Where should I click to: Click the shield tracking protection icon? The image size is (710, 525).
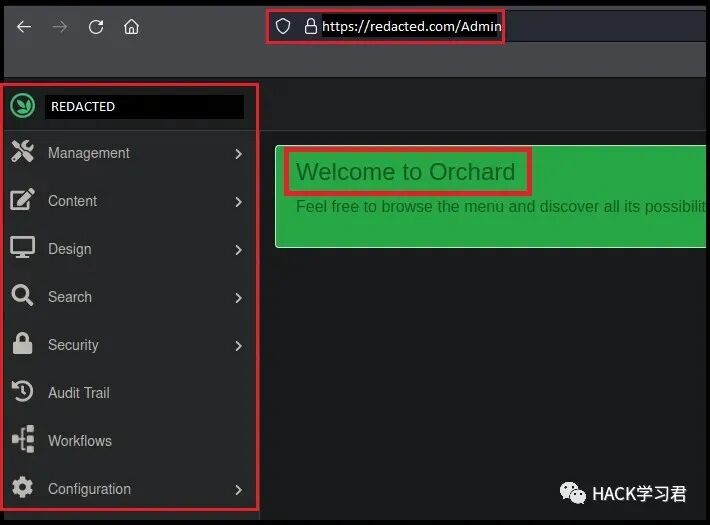pyautogui.click(x=283, y=26)
